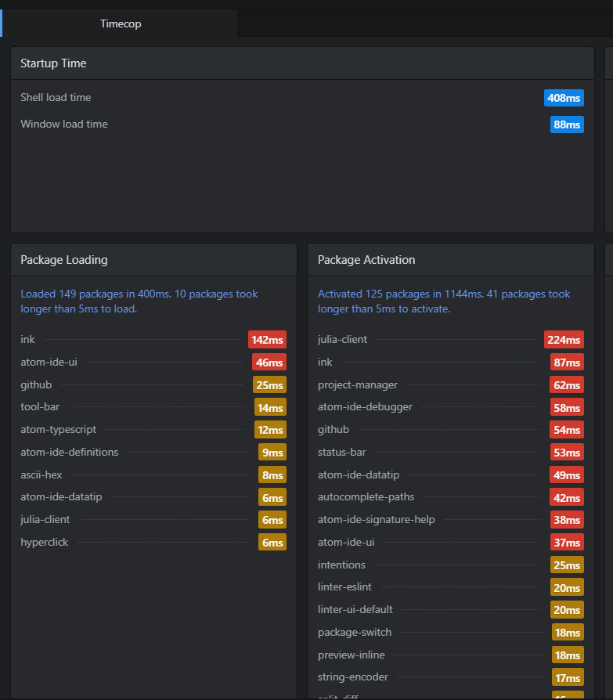Click the autocomplete-paths package name
Screen dimensions: 613x700
pyautogui.click(x=366, y=497)
